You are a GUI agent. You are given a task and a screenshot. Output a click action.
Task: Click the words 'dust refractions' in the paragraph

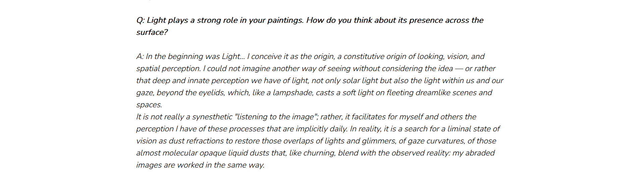point(196,141)
